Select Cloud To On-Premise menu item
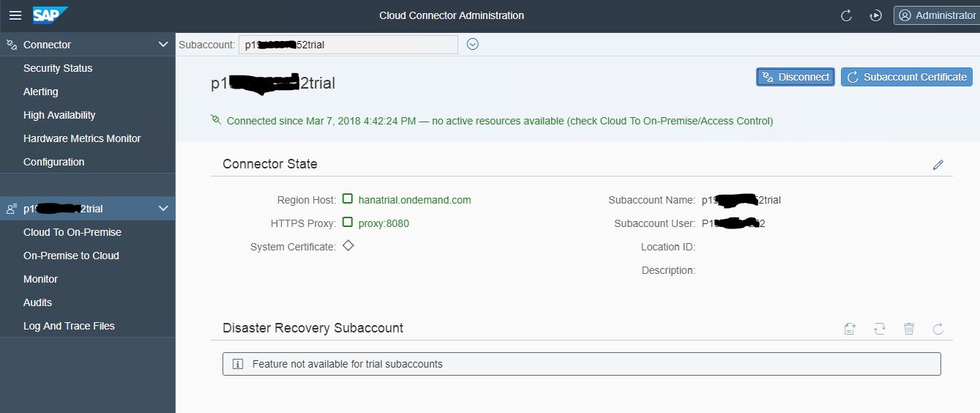 [72, 232]
